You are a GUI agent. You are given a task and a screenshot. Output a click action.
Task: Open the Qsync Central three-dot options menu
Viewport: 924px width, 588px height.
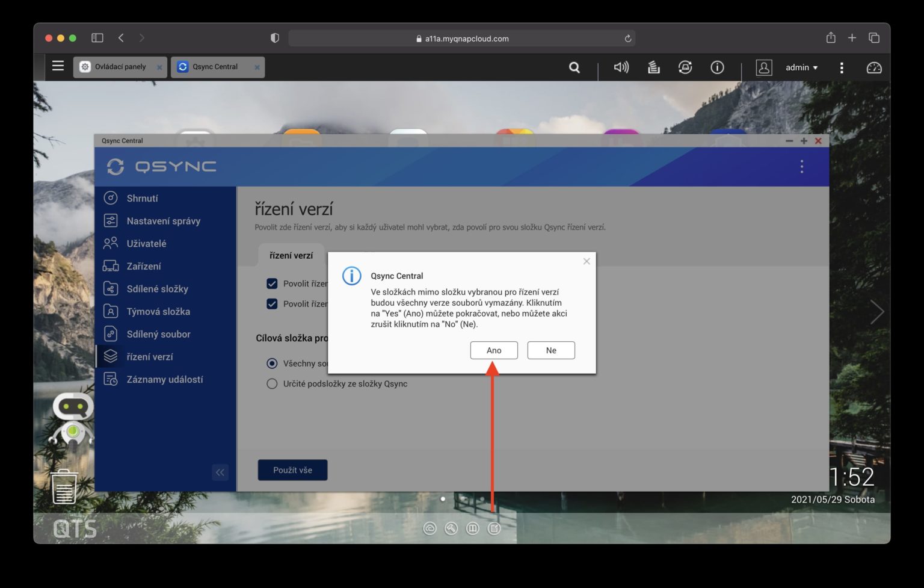click(x=801, y=167)
